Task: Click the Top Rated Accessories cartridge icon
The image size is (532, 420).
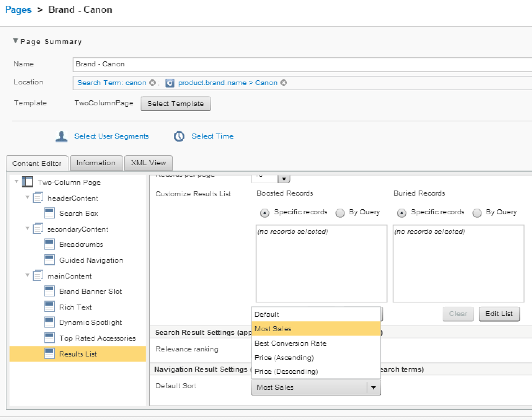Action: pos(49,338)
